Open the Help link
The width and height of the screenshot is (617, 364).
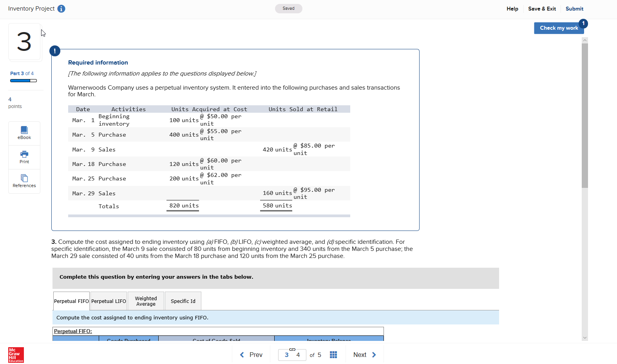(512, 9)
